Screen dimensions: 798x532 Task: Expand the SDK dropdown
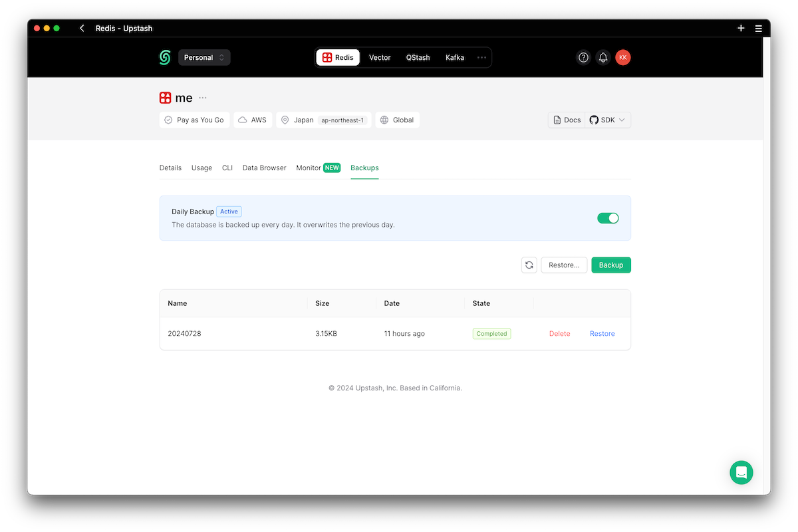tap(607, 120)
